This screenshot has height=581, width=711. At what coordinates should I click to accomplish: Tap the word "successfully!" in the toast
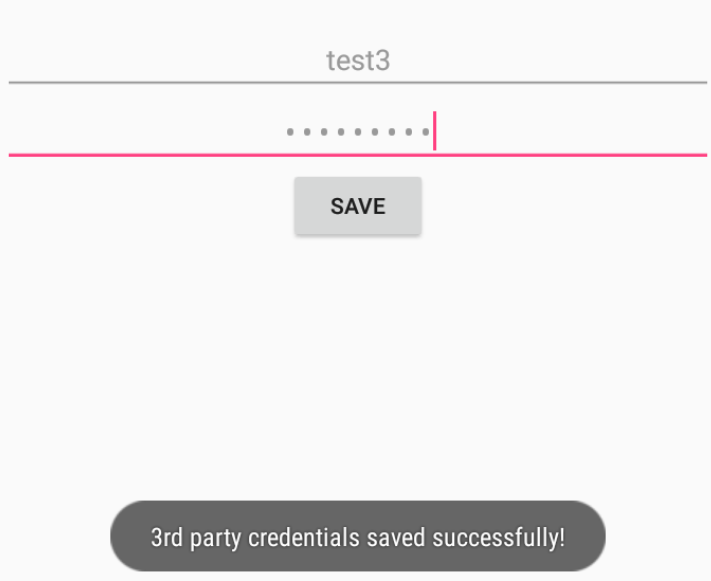pos(498,537)
